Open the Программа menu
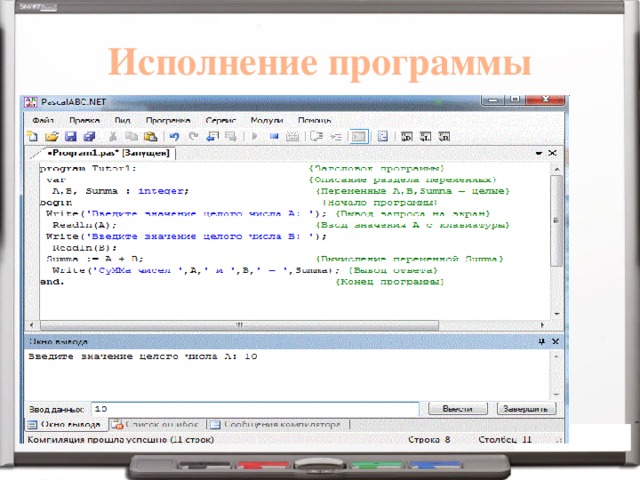Image resolution: width=640 pixels, height=480 pixels. click(168, 120)
